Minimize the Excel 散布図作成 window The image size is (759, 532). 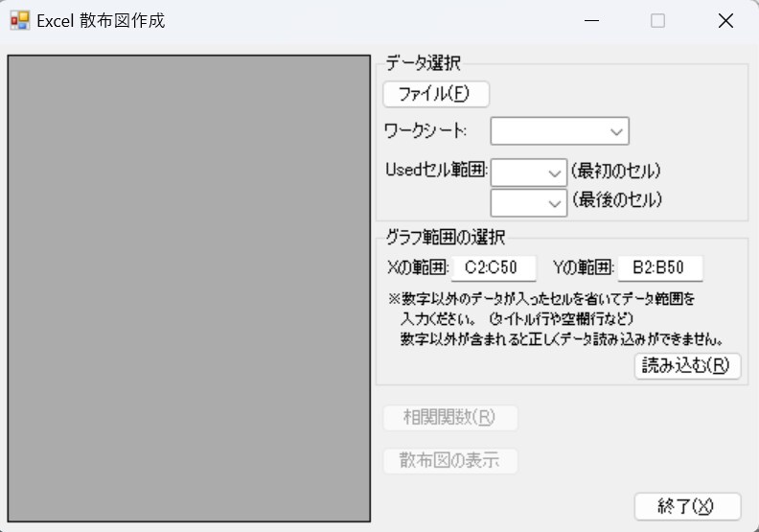click(x=591, y=21)
